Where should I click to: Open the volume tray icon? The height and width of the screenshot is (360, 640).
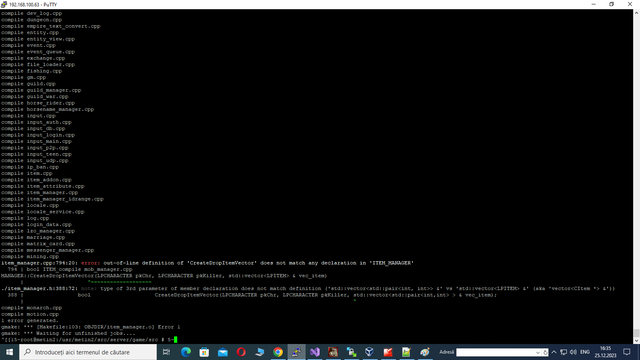[x=573, y=352]
